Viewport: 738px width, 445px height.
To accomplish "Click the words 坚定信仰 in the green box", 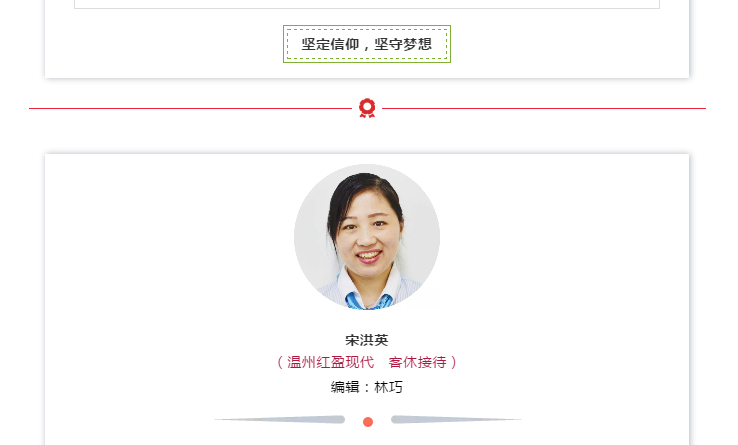I will tap(330, 44).
